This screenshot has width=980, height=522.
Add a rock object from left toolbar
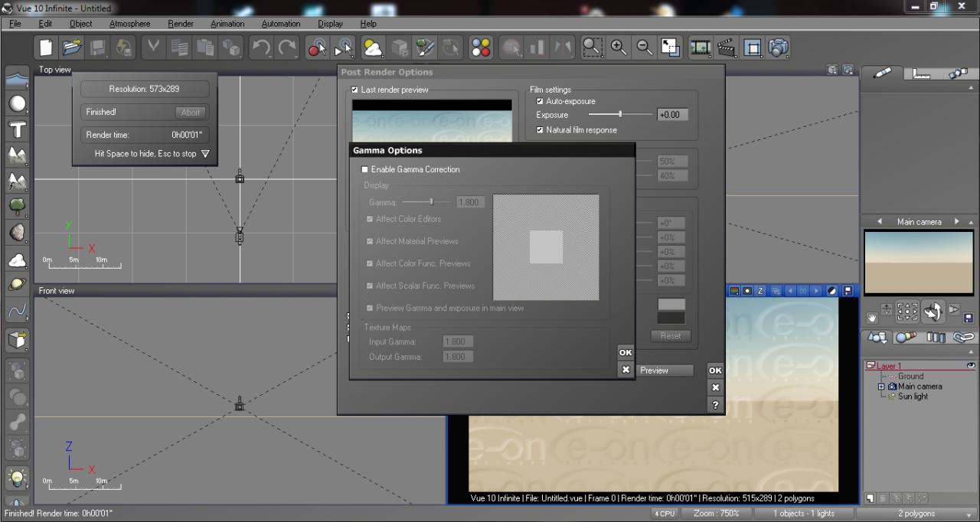(17, 233)
